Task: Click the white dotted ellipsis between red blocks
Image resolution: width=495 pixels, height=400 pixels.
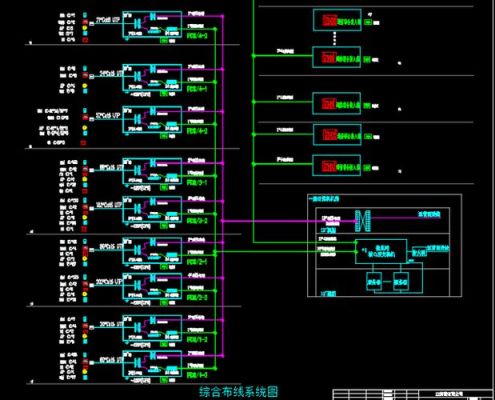Action: [x=335, y=38]
